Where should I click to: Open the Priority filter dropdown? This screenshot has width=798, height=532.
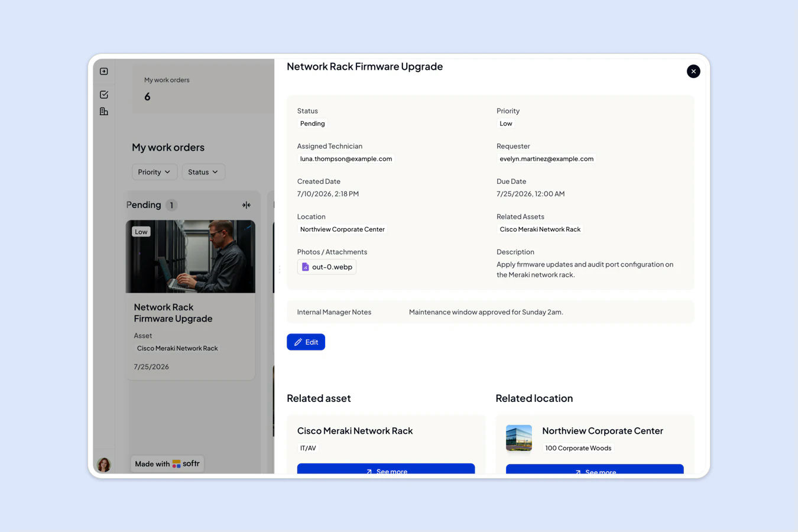pos(154,172)
